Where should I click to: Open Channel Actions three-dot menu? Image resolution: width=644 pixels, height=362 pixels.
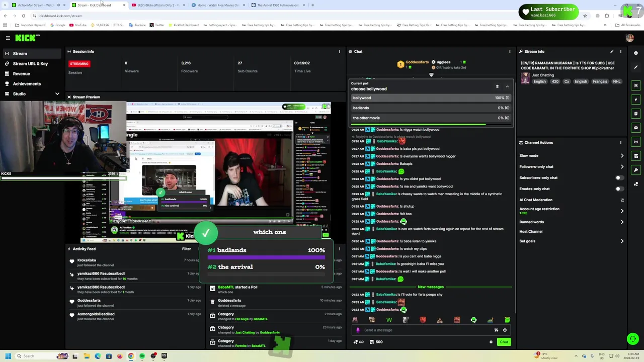pos(621,142)
